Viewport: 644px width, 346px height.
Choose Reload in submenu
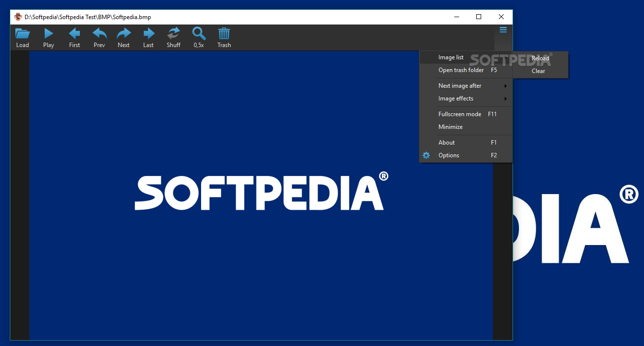(x=541, y=58)
